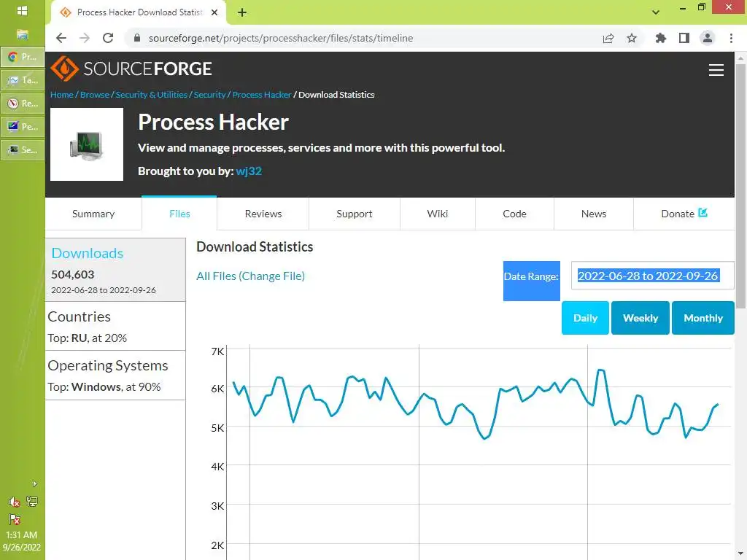This screenshot has height=560, width=747.
Task: Open the Extensions puzzle icon
Action: 661,38
